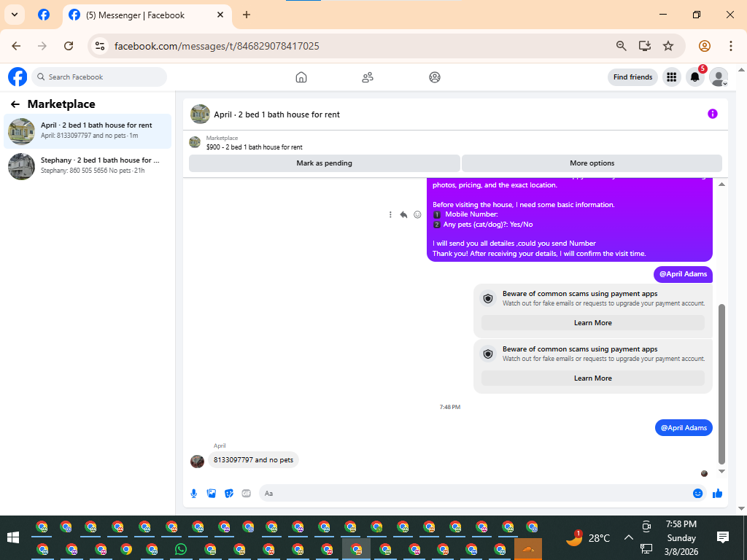Click first Learn More scam warning button
747x560 pixels.
592,323
